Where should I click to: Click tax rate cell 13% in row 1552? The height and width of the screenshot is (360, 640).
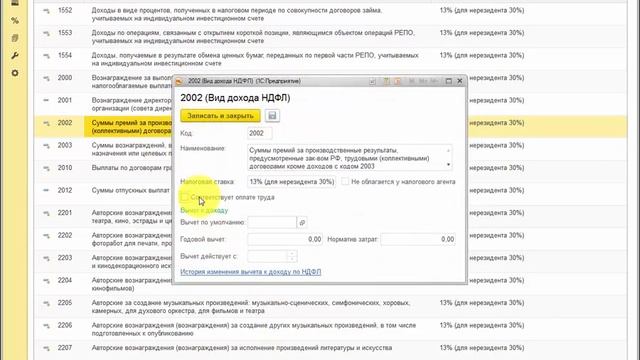coord(482,11)
